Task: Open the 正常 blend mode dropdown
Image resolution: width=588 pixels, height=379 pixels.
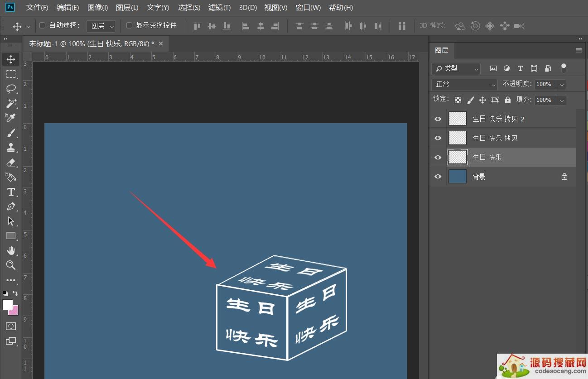Action: [x=464, y=84]
